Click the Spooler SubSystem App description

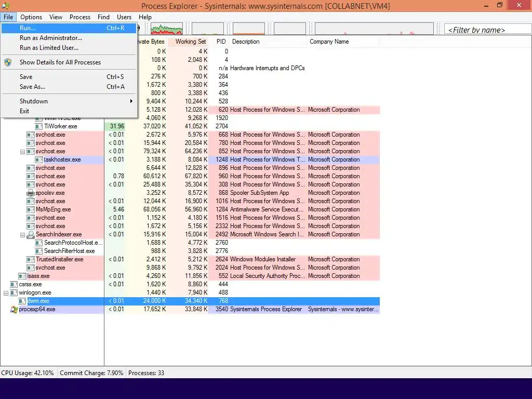point(260,193)
